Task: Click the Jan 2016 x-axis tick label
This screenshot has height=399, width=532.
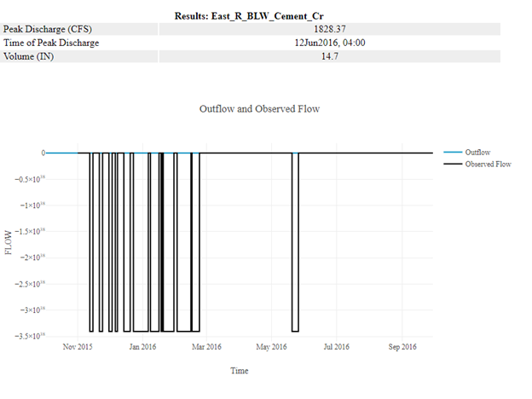Action: point(142,347)
